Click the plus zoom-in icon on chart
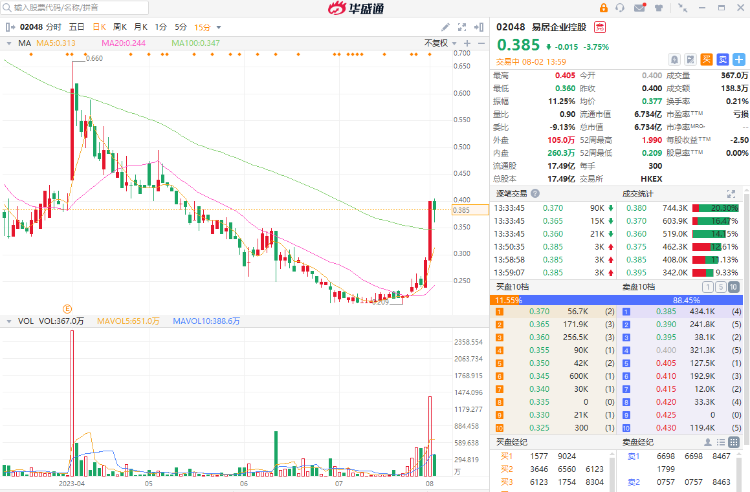Image resolution: width=750 pixels, height=492 pixels. 467,44
